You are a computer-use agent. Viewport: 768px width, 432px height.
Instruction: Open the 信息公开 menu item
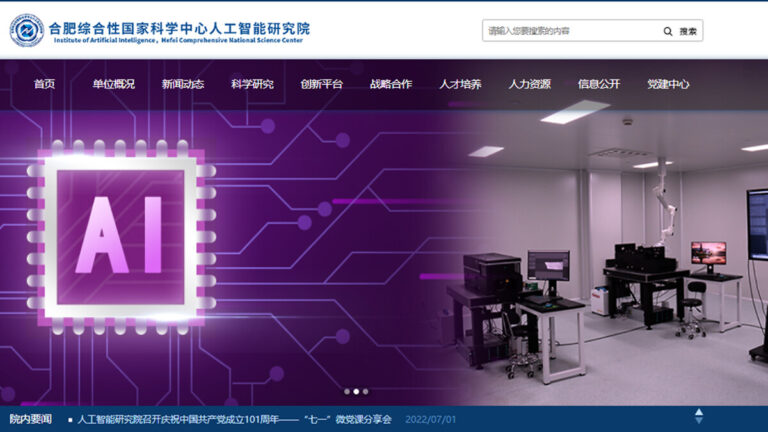(x=599, y=84)
